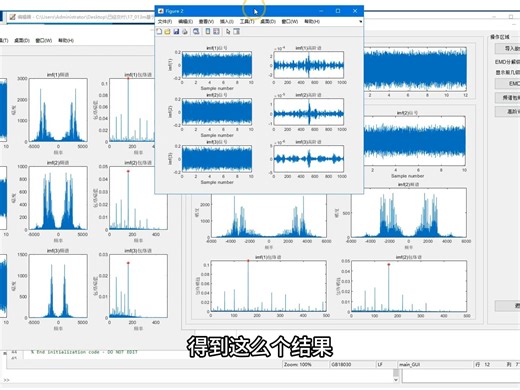This screenshot has height=390, width=520.
Task: Open 帮助(H) menu in background figure window
Action: coord(66,40)
